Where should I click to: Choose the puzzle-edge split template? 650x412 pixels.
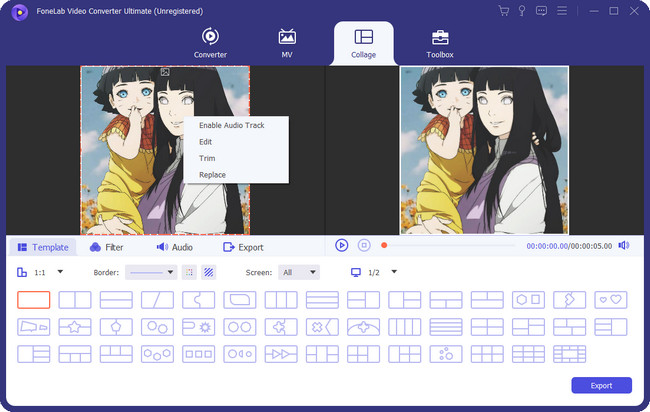click(199, 300)
